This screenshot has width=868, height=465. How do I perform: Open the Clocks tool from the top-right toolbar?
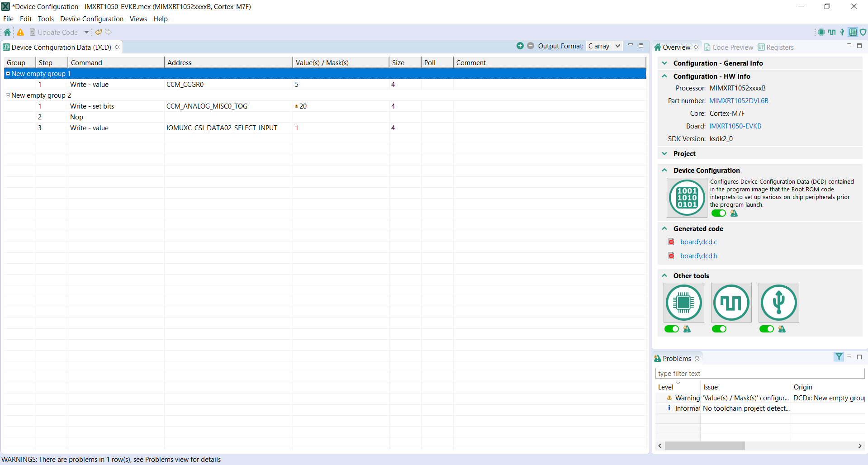click(x=832, y=32)
